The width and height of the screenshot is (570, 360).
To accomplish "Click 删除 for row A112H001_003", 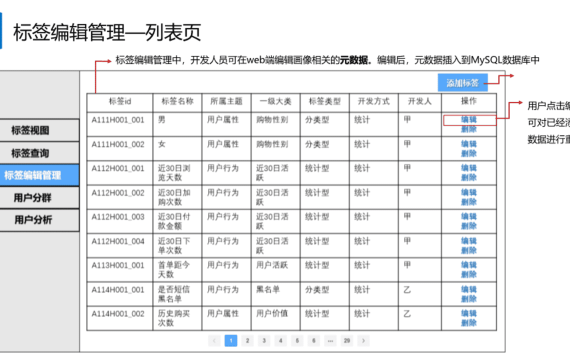I will tap(469, 226).
